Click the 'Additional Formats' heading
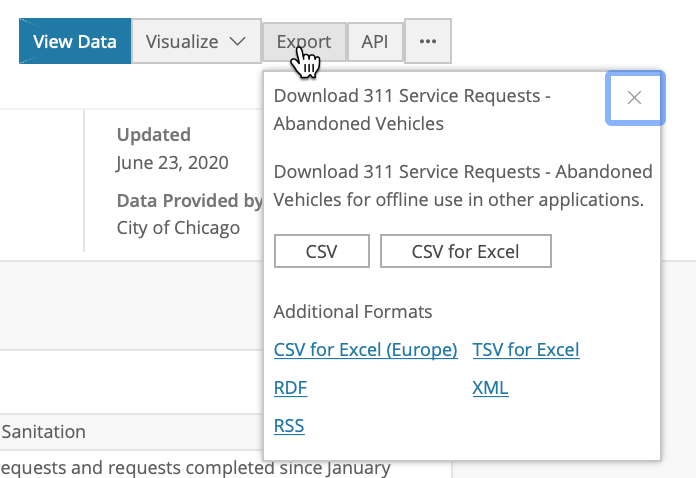The width and height of the screenshot is (696, 478). coord(353,312)
